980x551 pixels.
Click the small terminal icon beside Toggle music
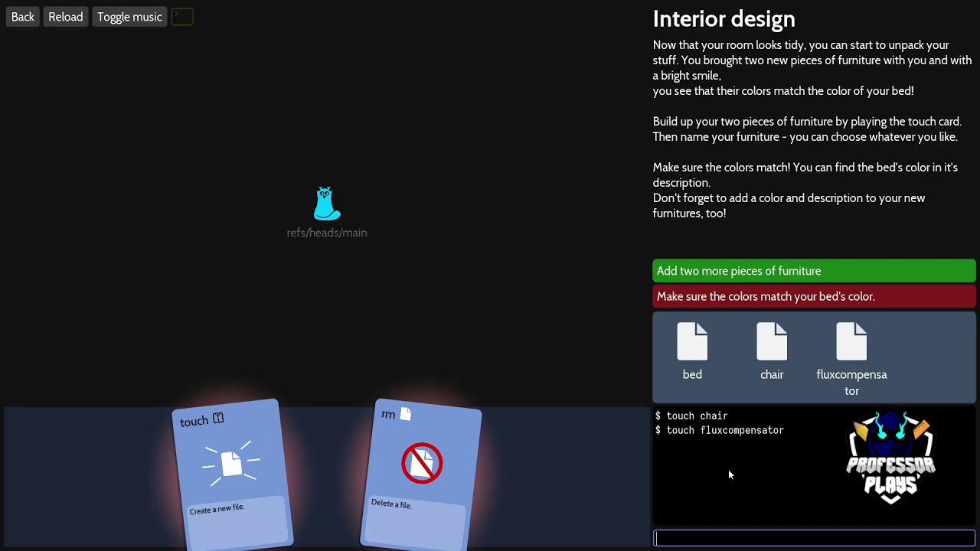point(182,17)
